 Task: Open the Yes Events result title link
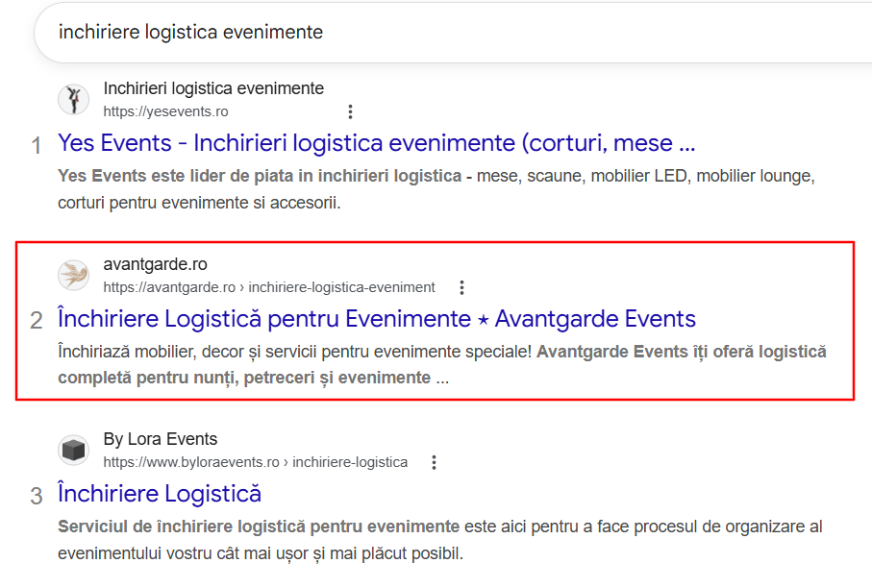click(377, 143)
